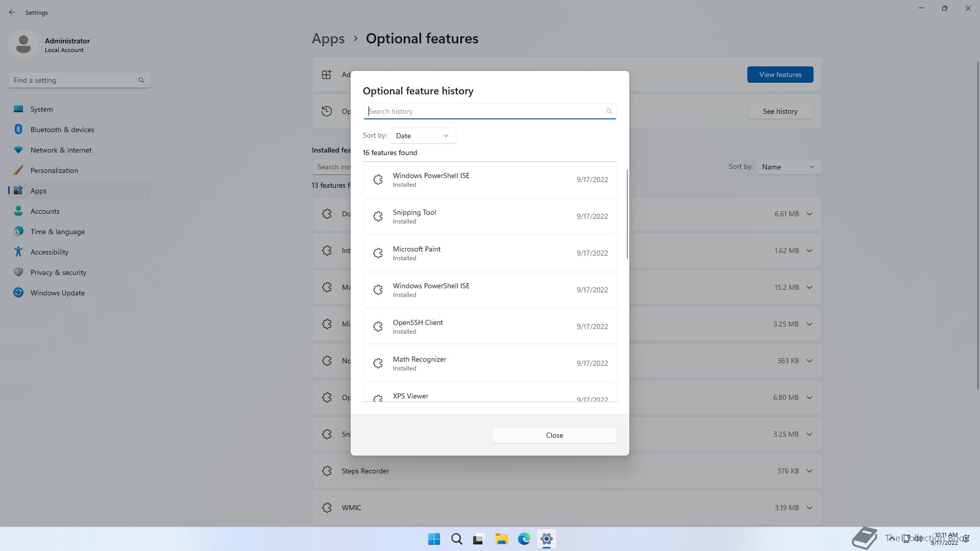The image size is (980, 551).
Task: Select the OpenSSH Client history row
Action: (x=489, y=327)
